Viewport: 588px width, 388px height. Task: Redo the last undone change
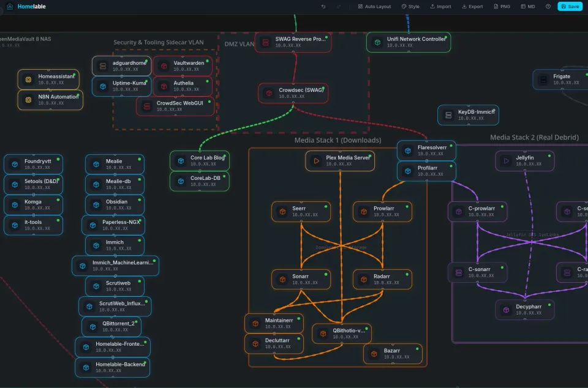(339, 6)
